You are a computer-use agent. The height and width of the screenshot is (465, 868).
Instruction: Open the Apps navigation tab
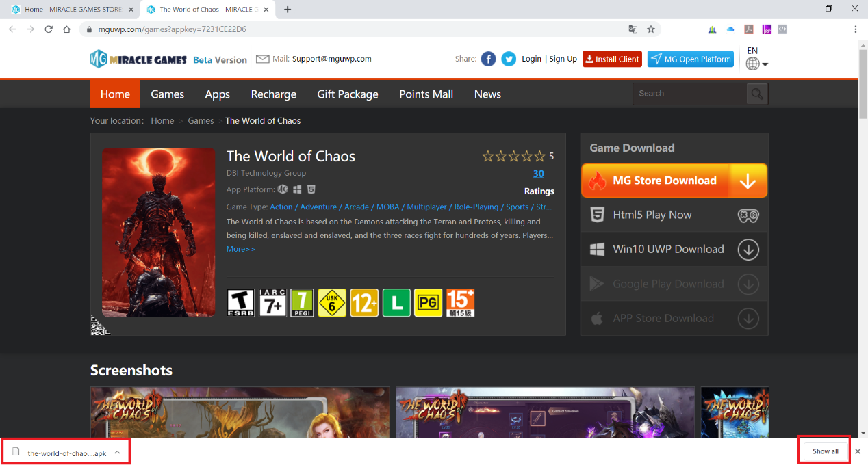click(218, 94)
